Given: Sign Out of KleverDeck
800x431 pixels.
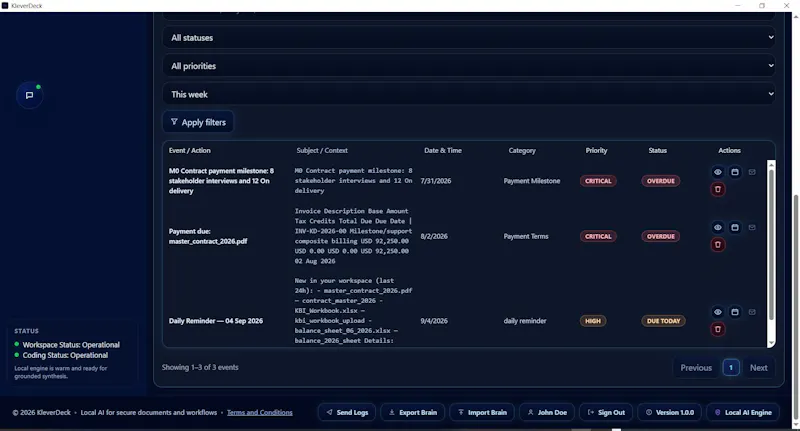Looking at the screenshot, I should click(606, 412).
